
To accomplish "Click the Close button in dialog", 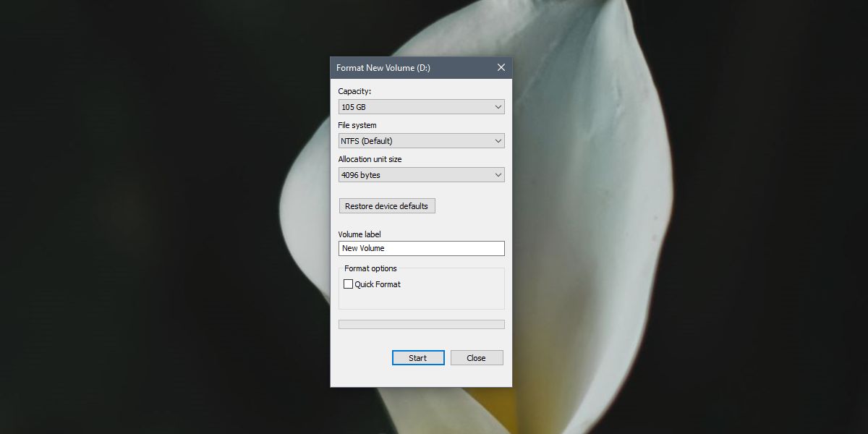I will point(477,358).
